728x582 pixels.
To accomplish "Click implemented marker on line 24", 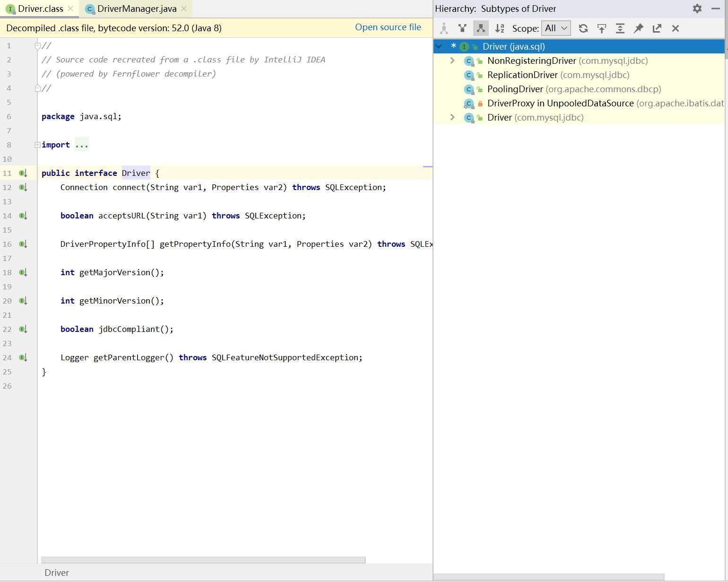I will (23, 357).
